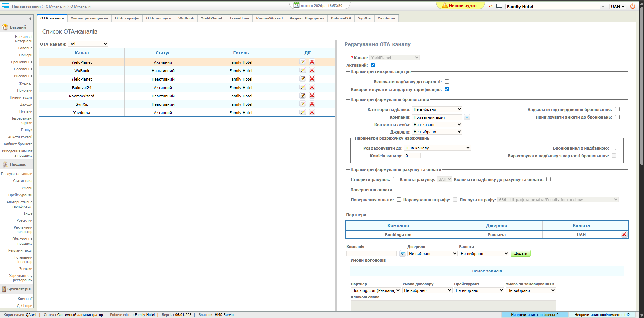Delete the SynXis channel row
644x318 pixels.
point(312,104)
